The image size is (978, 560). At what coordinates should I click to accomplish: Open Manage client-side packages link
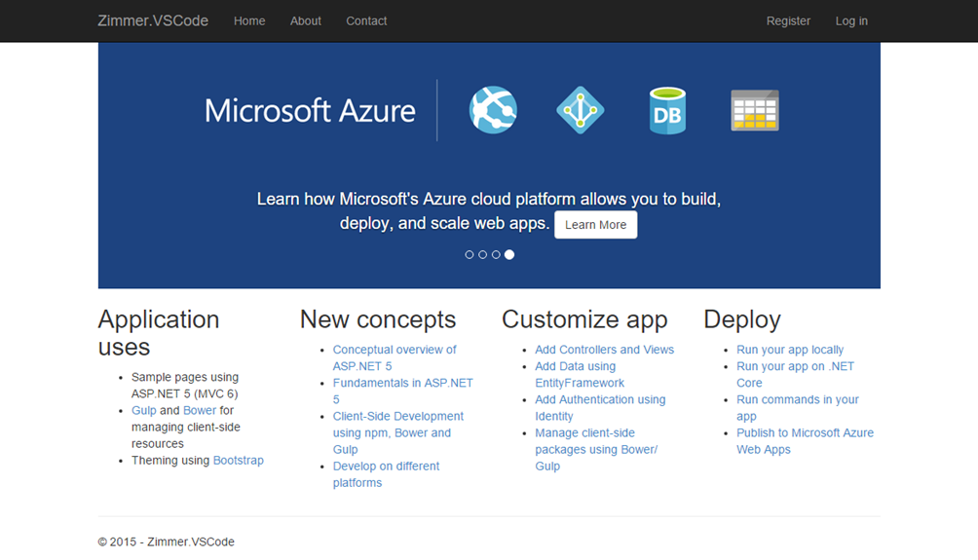pos(596,450)
